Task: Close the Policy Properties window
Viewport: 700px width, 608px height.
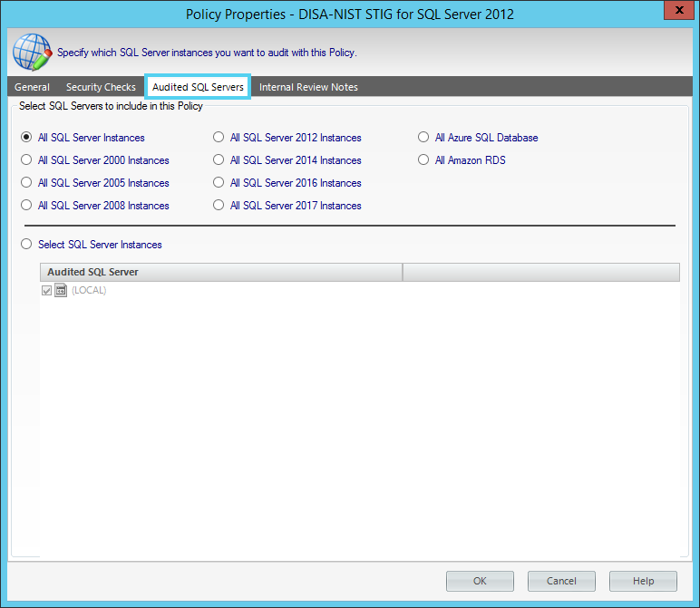Action: [x=679, y=10]
